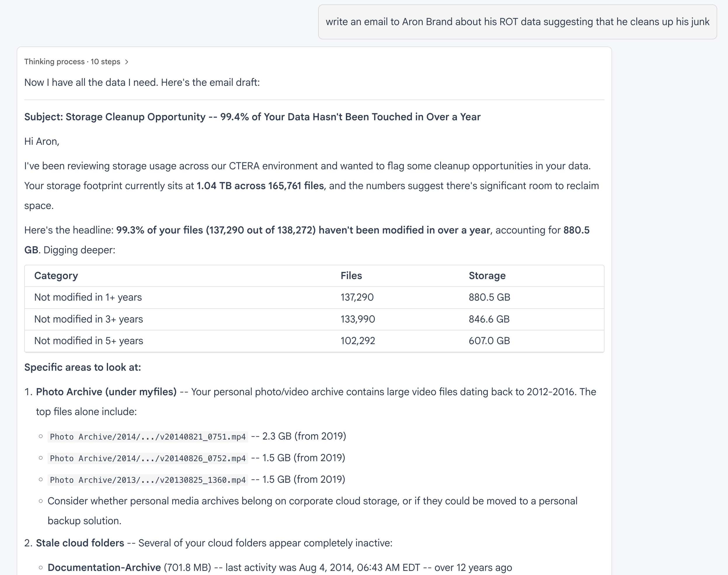The image size is (728, 575).
Task: Select the email Subject line text
Action: click(252, 117)
